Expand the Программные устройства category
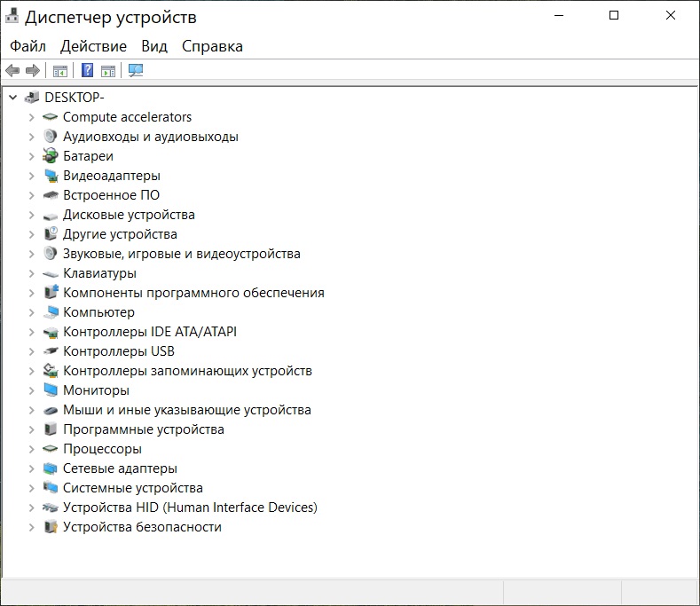Screen dimensions: 700x606 (31, 429)
